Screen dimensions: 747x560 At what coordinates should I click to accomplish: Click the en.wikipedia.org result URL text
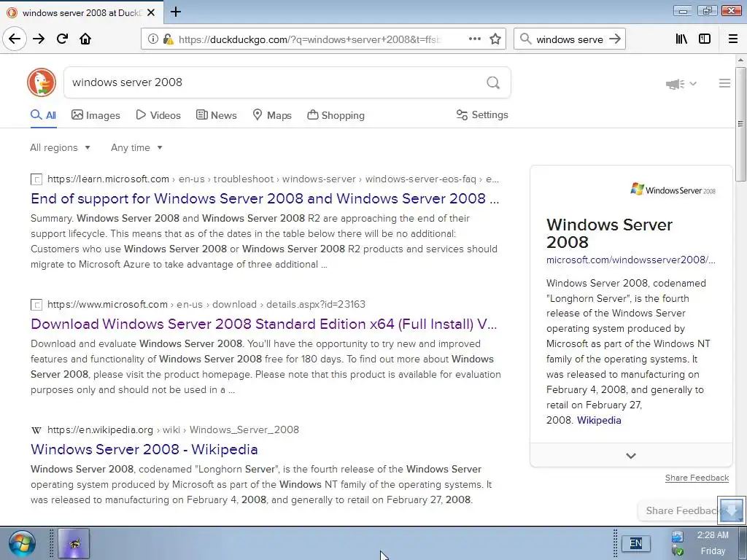pos(173,430)
